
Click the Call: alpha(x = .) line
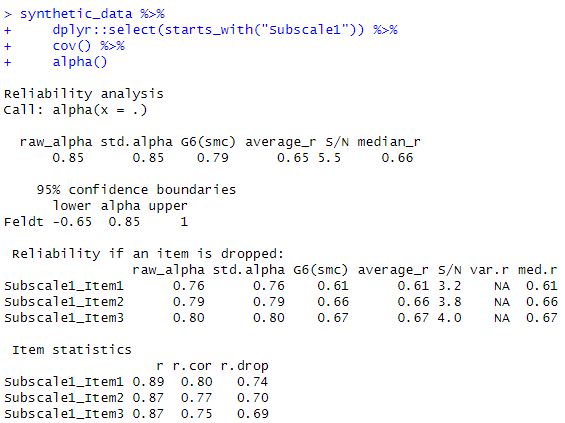pos(75,110)
